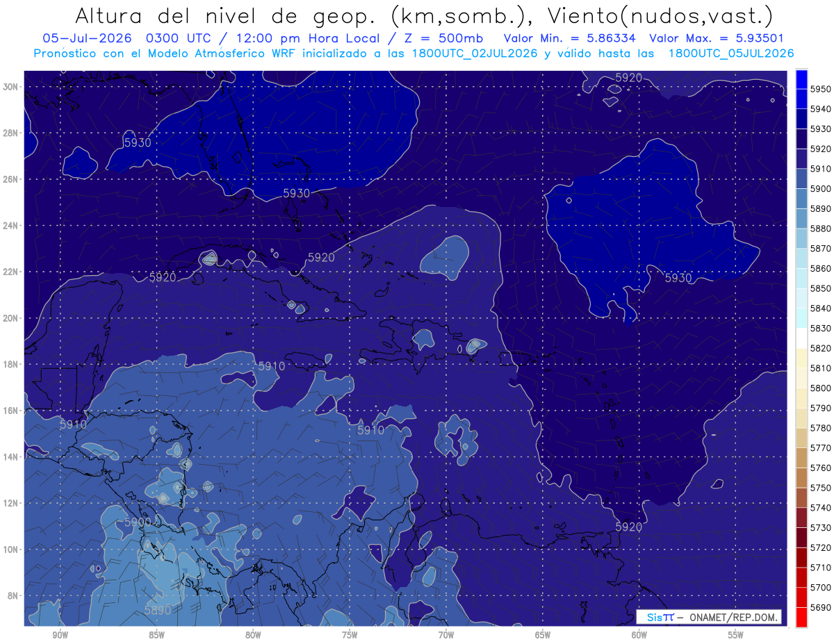Click the 5860 color scale label
Image resolution: width=834 pixels, height=644 pixels.
click(x=821, y=268)
